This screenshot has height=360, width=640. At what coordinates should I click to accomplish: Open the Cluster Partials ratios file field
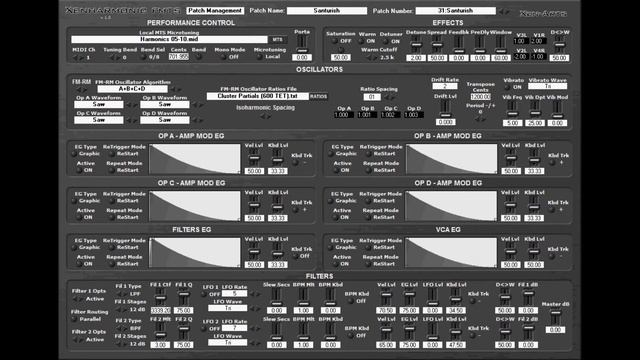[258, 96]
